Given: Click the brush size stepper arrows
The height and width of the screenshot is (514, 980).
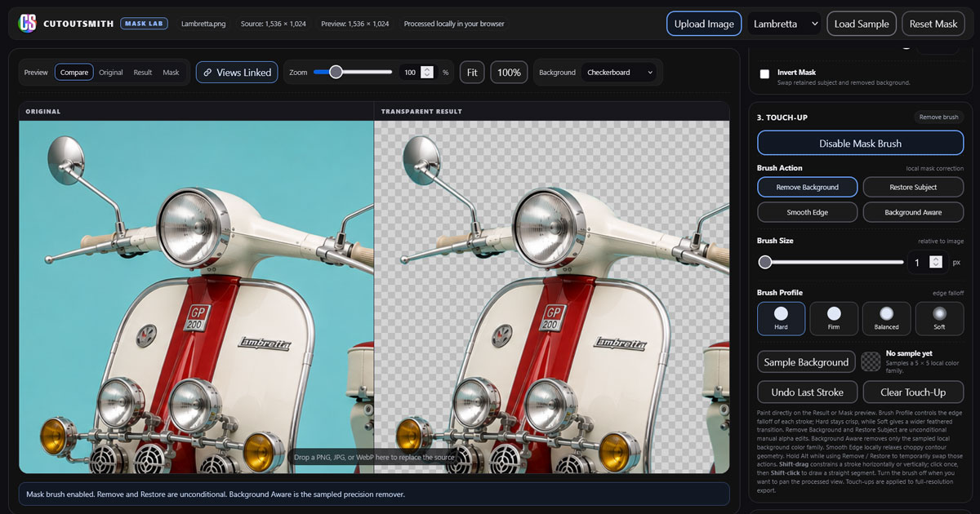Looking at the screenshot, I should pyautogui.click(x=936, y=263).
